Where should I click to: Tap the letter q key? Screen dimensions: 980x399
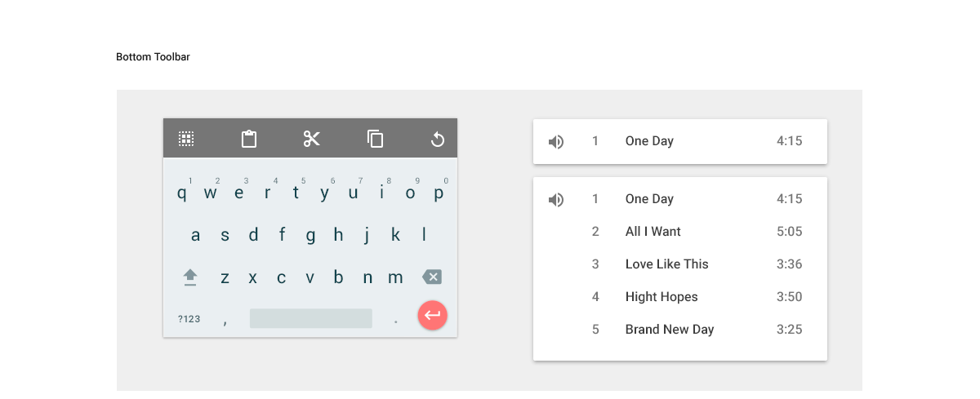[182, 193]
